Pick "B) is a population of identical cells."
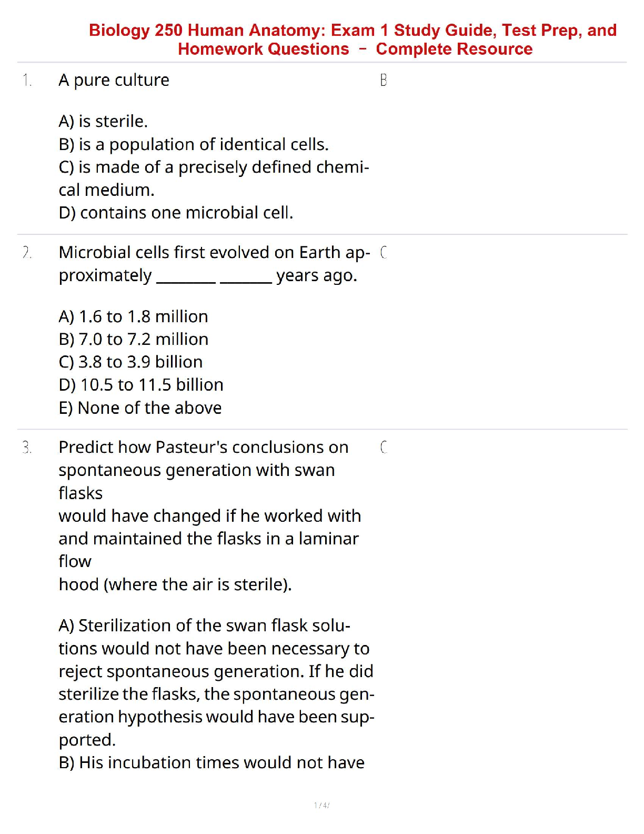644x834 pixels. tap(194, 144)
